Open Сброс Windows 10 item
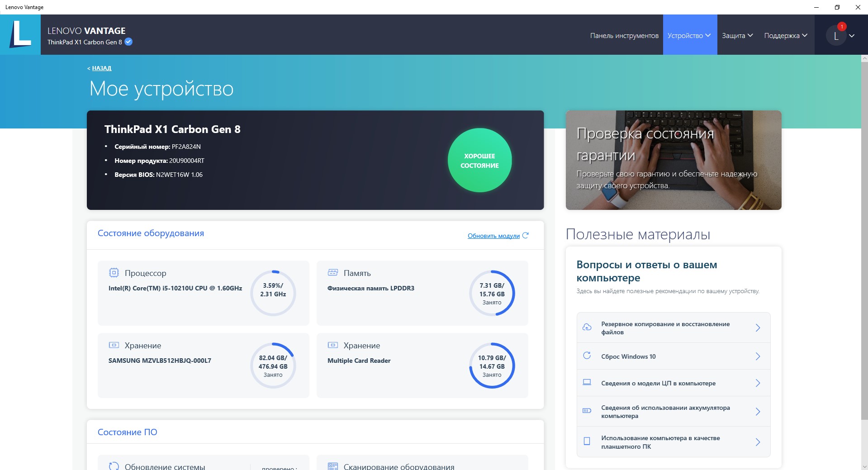Viewport: 868px width, 470px height. (x=674, y=356)
